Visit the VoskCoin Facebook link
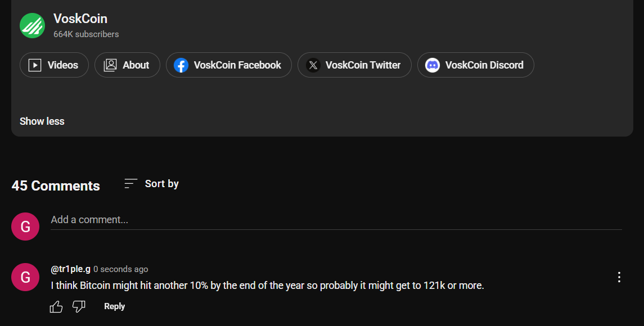Image resolution: width=644 pixels, height=326 pixels. pos(229,65)
